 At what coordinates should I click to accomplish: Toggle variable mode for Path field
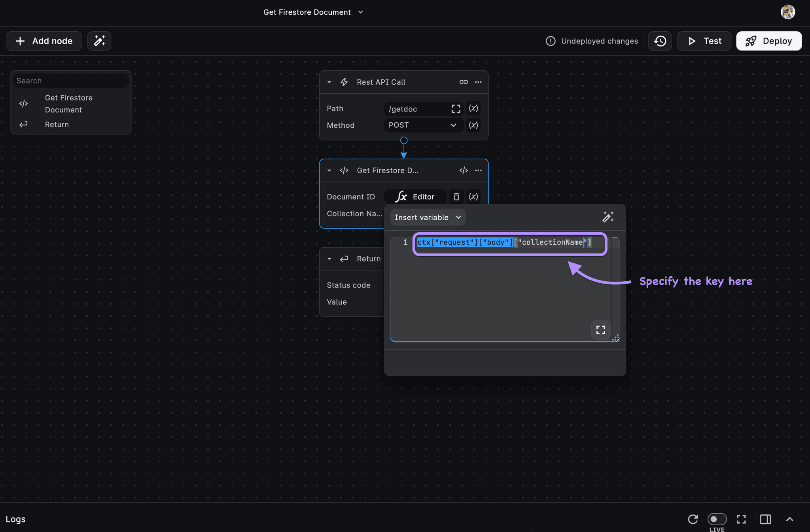click(473, 108)
